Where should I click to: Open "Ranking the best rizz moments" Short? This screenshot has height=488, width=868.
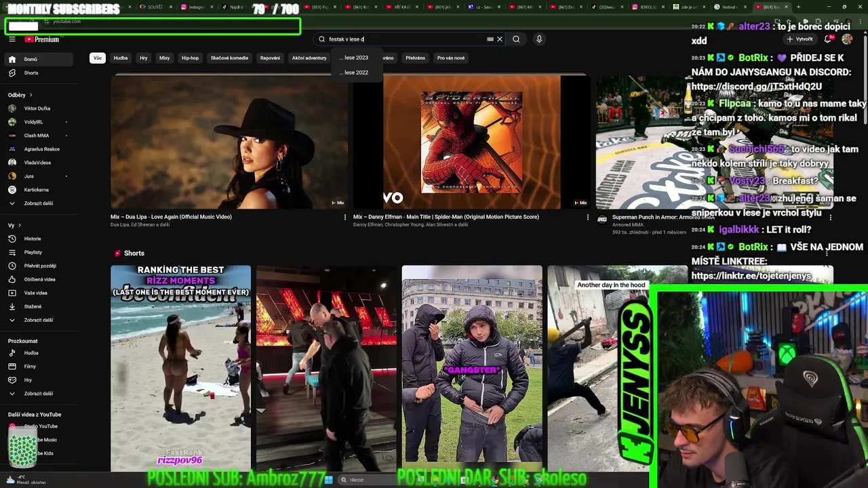[180, 368]
